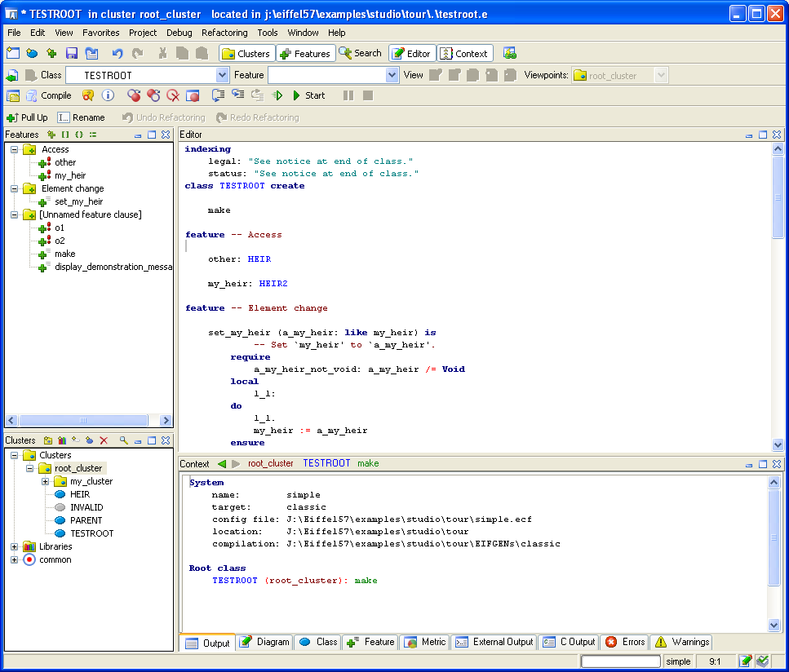Image resolution: width=789 pixels, height=672 pixels.
Task: Click the system info icon beside Compile
Action: click(108, 95)
